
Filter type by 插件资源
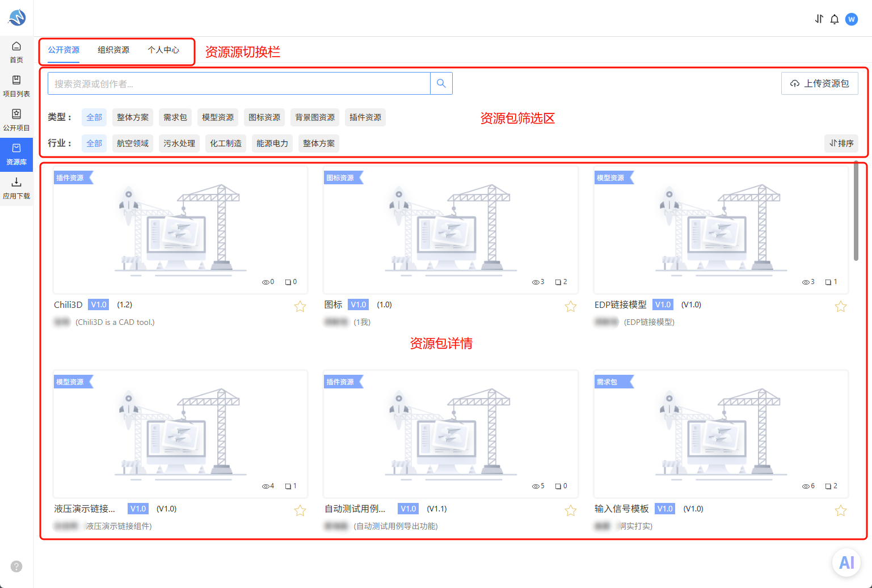pyautogui.click(x=365, y=117)
